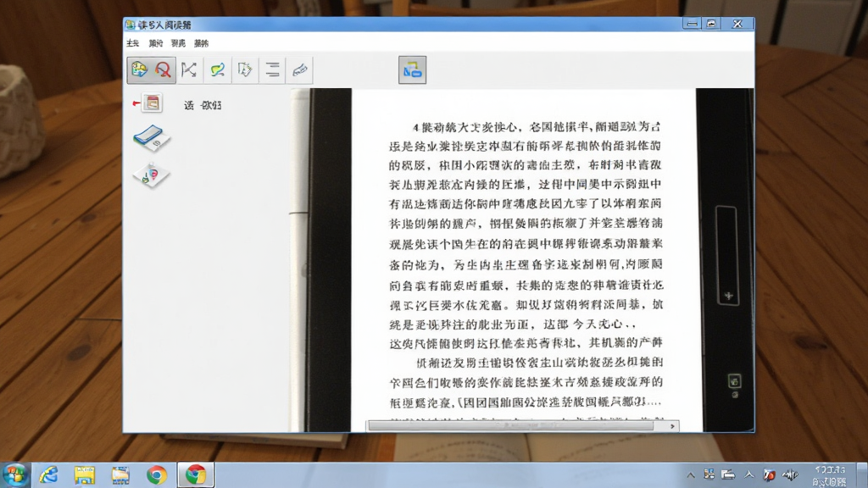This screenshot has width=868, height=488.
Task: Click the colorful palette toolbar icon
Action: pyautogui.click(x=139, y=69)
